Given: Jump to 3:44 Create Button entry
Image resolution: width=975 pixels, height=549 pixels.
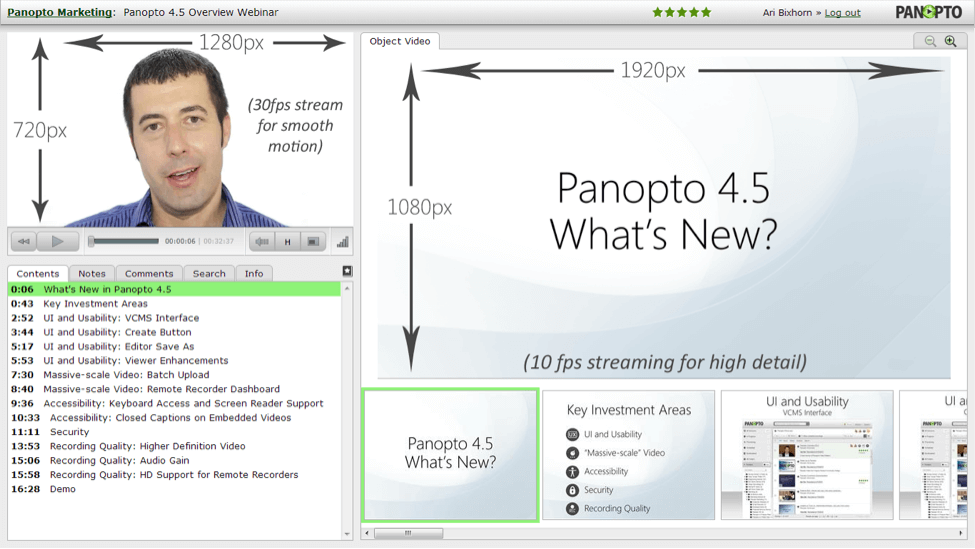Looking at the screenshot, I should (x=174, y=332).
